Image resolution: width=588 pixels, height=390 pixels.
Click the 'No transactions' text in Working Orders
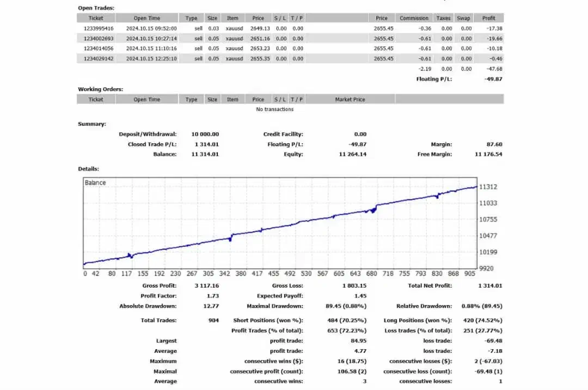(274, 109)
